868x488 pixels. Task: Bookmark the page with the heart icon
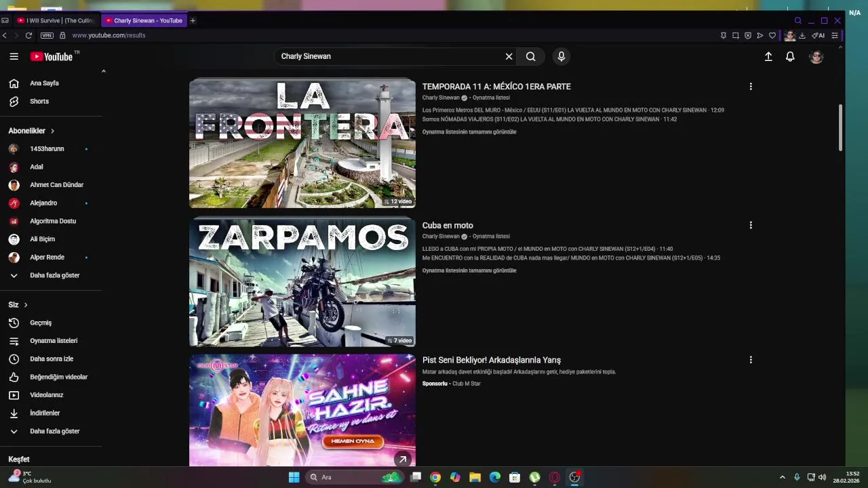772,35
